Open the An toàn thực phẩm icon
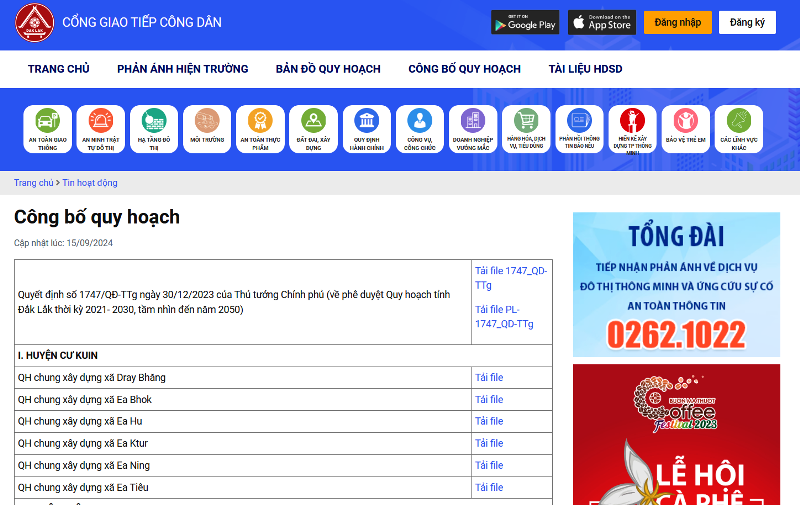Viewport: 800px width, 505px height. point(259,129)
